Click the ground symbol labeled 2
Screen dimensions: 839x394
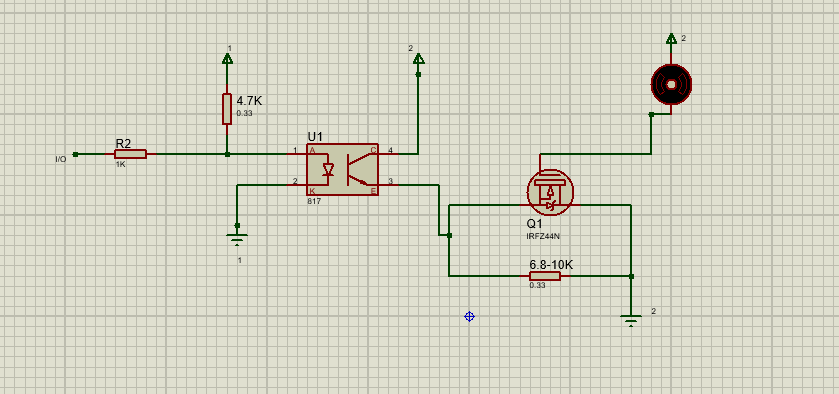[631, 321]
